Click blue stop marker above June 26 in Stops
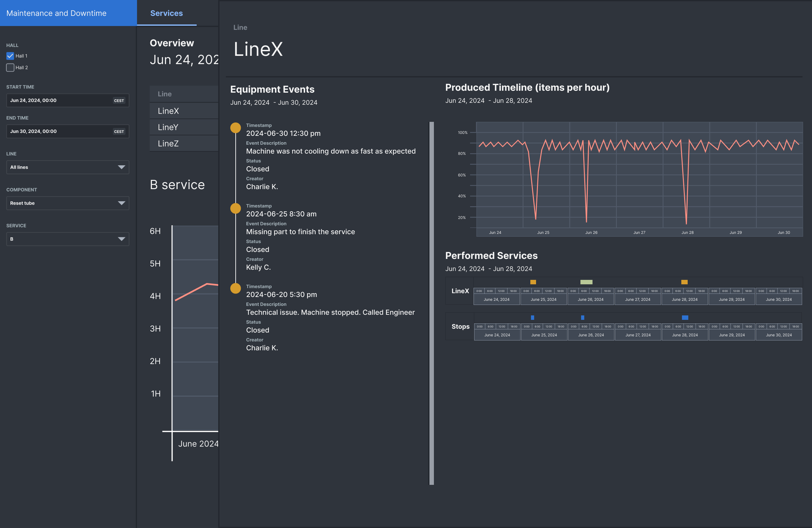 pyautogui.click(x=582, y=317)
